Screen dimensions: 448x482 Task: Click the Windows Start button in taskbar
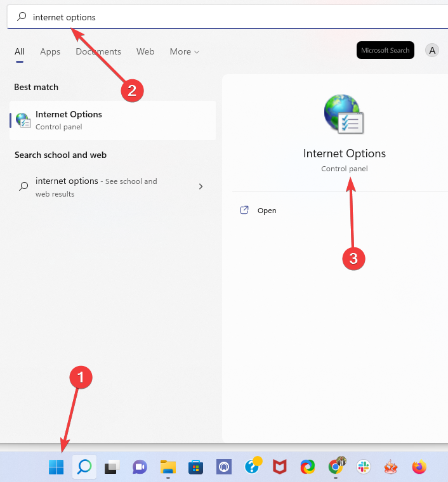[x=56, y=467]
